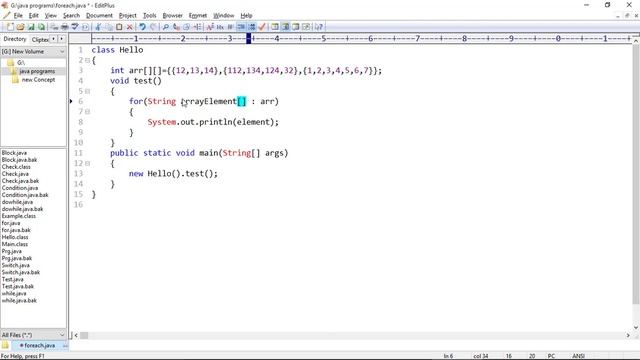The width and height of the screenshot is (640, 360).
Task: Click the Go to line toolbar icon
Action: click(x=197, y=27)
